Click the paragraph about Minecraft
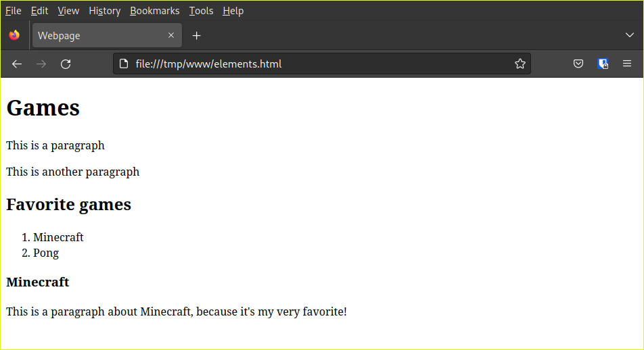Image resolution: width=644 pixels, height=350 pixels. (x=176, y=312)
